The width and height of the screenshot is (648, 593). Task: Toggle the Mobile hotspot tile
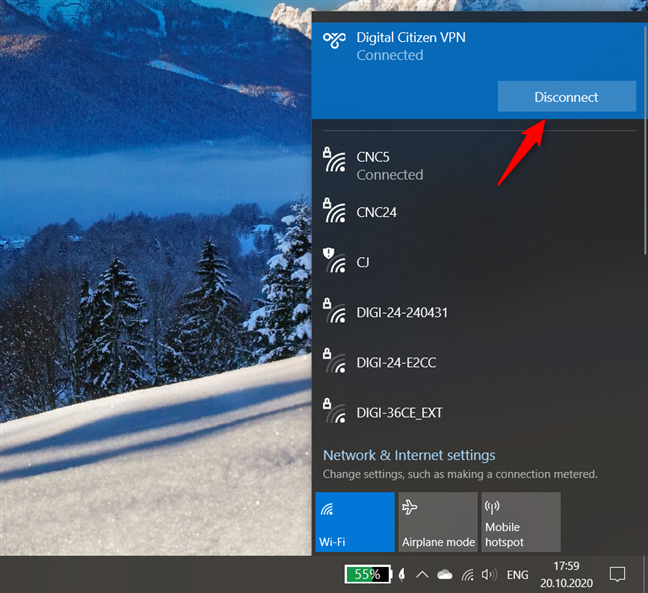click(521, 522)
